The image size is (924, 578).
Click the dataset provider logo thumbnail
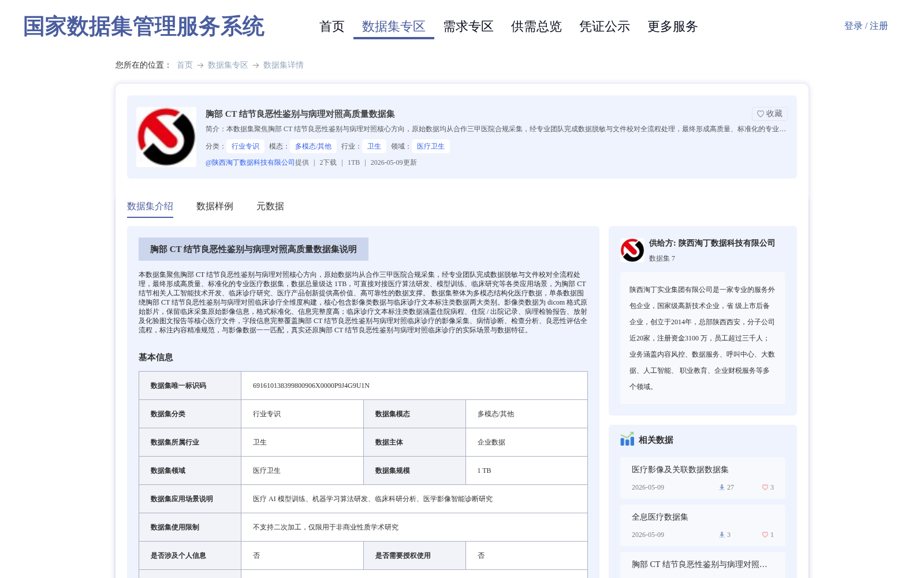(166, 137)
